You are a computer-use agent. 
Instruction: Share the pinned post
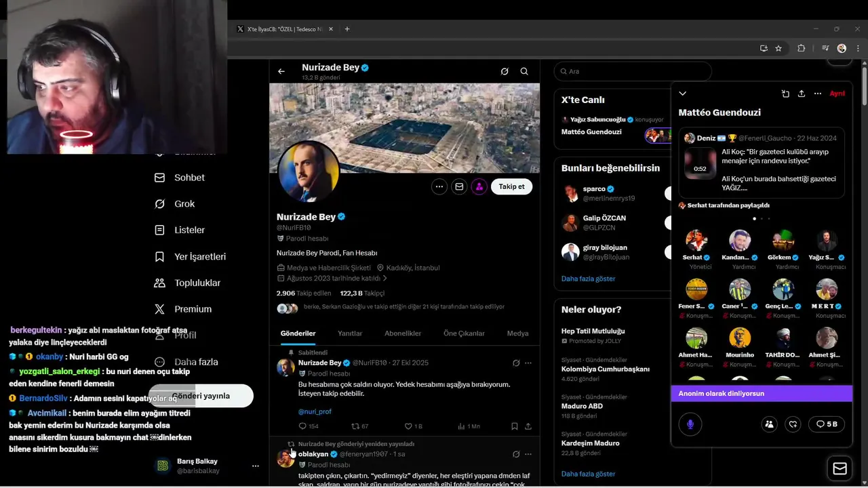pyautogui.click(x=528, y=426)
